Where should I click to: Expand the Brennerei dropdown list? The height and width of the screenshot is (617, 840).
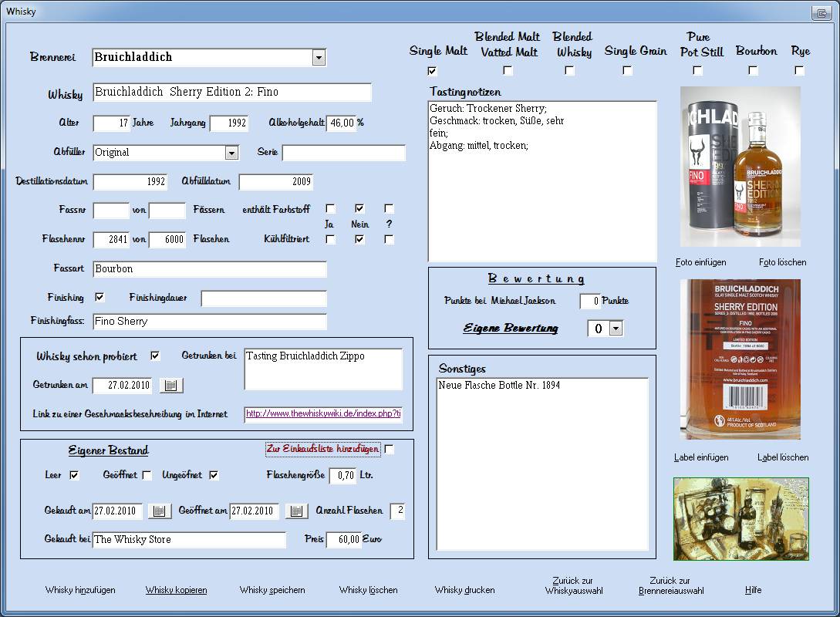coord(319,57)
